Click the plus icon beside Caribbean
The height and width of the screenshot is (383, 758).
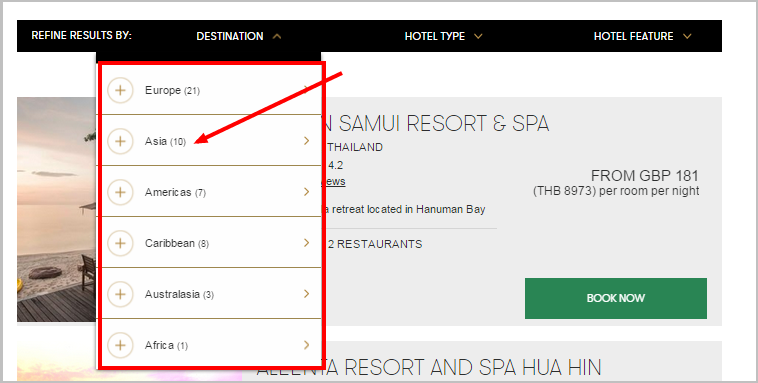(120, 243)
